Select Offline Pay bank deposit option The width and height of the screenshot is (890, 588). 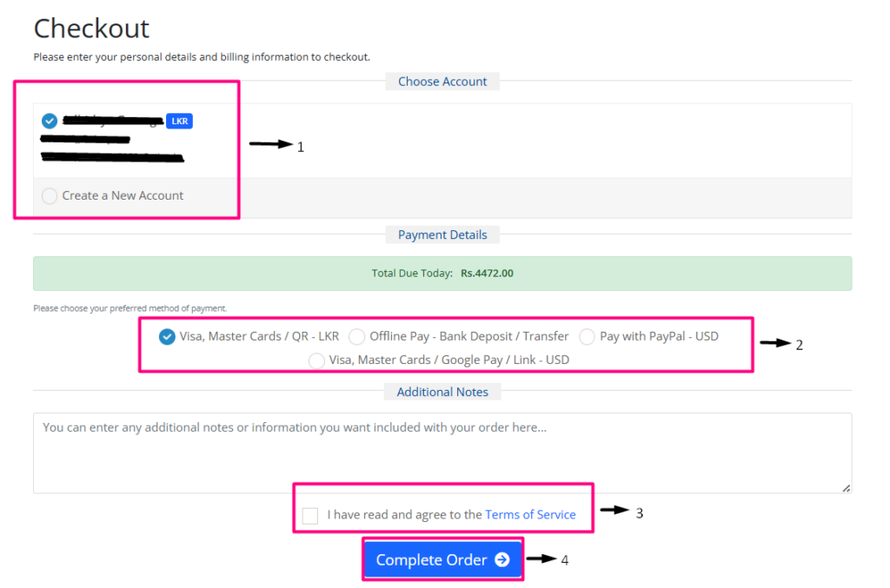pyautogui.click(x=356, y=337)
